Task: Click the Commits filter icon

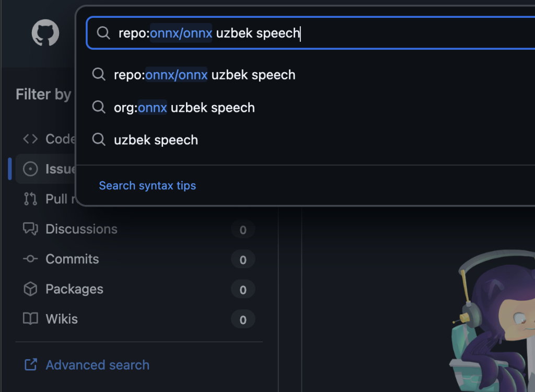Action: pyautogui.click(x=30, y=259)
